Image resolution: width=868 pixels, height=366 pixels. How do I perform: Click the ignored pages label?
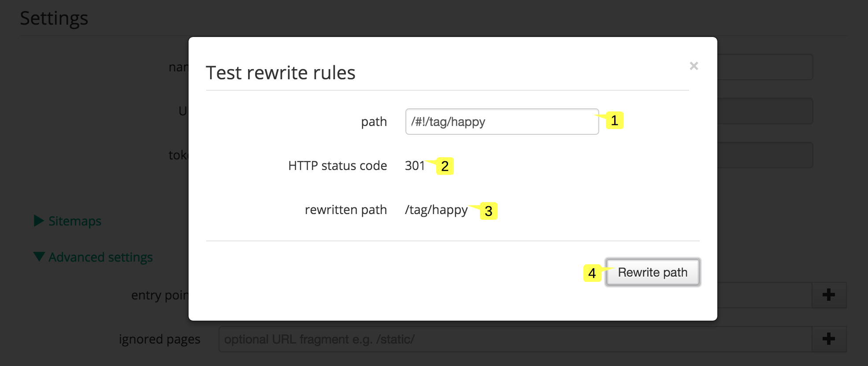160,339
